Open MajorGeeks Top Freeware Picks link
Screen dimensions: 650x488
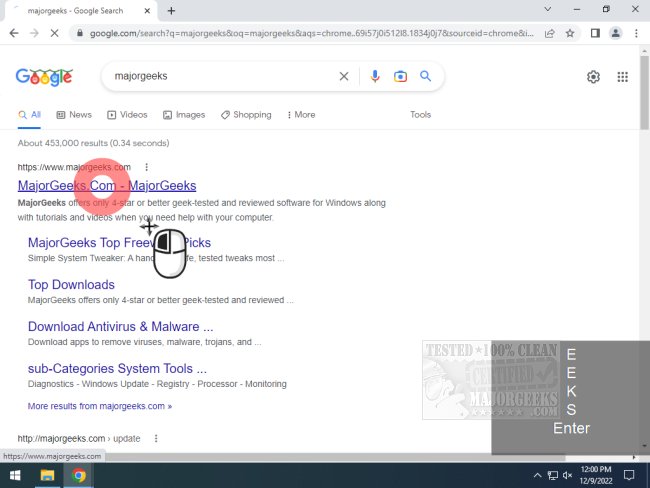pos(119,243)
